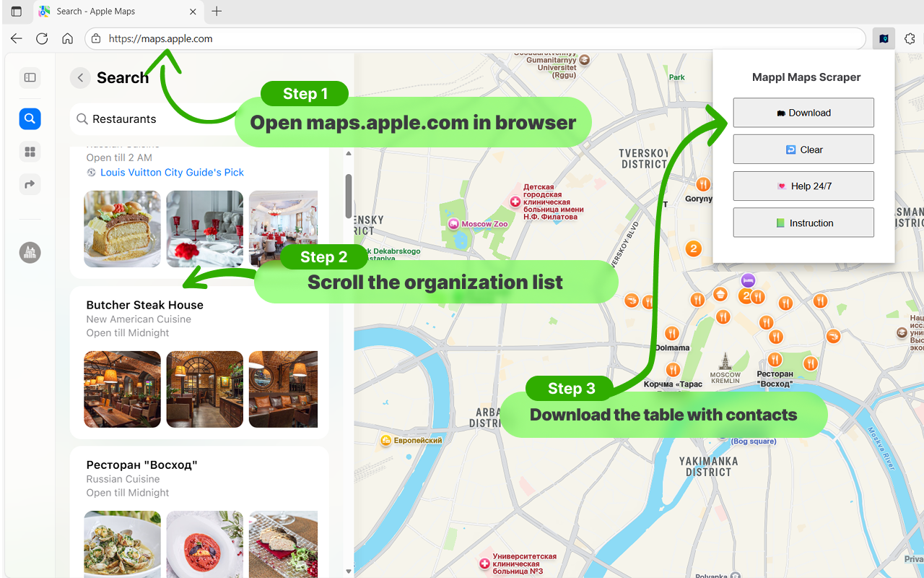The image size is (924, 578).
Task: Open the Mappl Maps Scraper extension icon
Action: point(884,39)
